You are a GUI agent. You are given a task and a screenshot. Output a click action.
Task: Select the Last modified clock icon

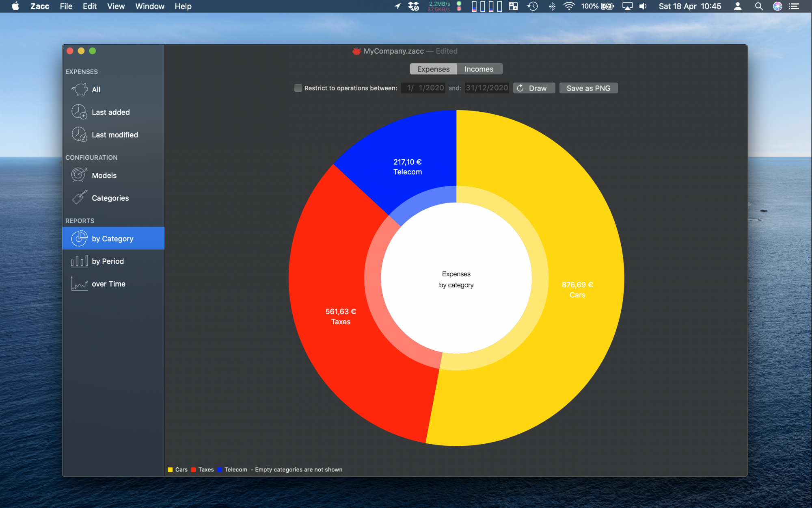[x=79, y=135]
